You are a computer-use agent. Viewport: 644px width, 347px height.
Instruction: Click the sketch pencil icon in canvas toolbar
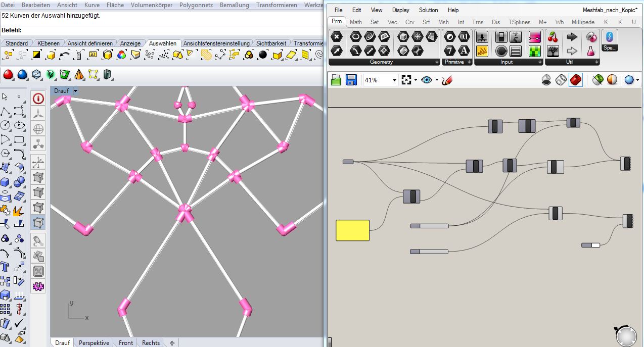tap(446, 80)
